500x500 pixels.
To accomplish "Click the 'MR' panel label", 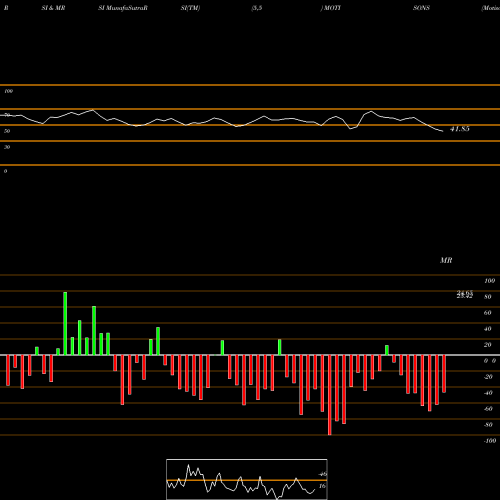I will pyautogui.click(x=446, y=260).
